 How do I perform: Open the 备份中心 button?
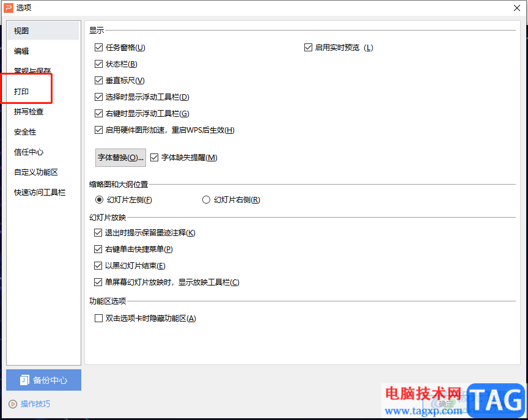(x=44, y=380)
